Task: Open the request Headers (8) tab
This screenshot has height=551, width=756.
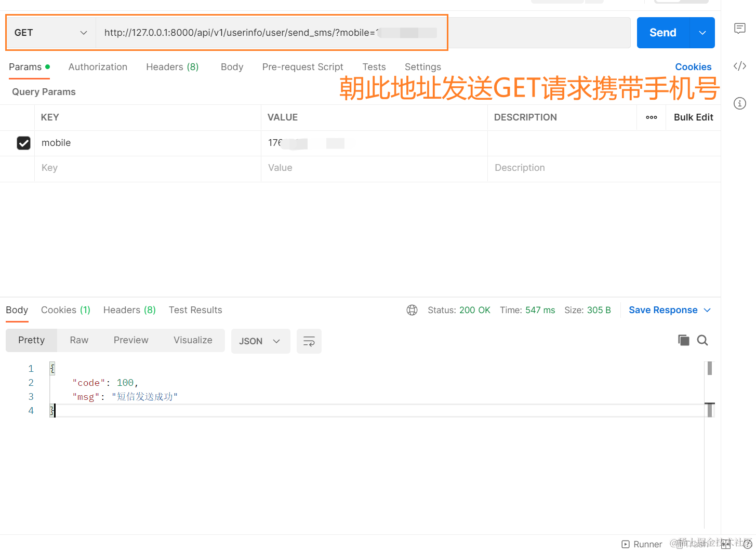Action: click(173, 67)
